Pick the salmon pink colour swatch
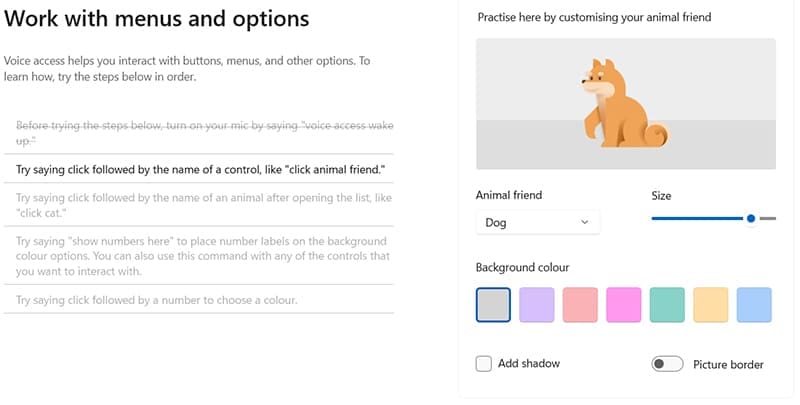This screenshot has height=405, width=800. point(580,305)
